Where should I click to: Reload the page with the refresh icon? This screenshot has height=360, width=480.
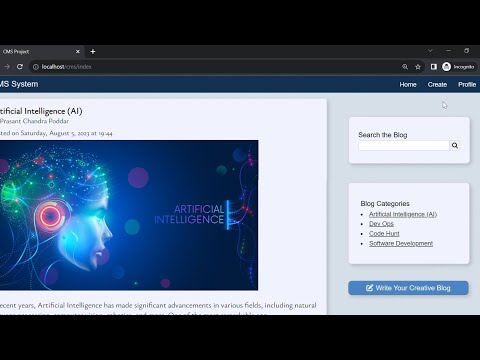click(x=20, y=67)
